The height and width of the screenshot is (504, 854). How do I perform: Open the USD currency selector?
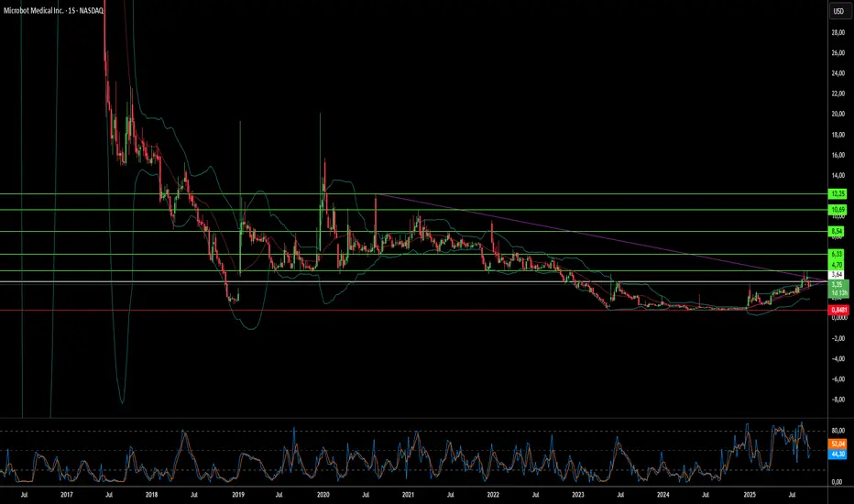[x=838, y=12]
